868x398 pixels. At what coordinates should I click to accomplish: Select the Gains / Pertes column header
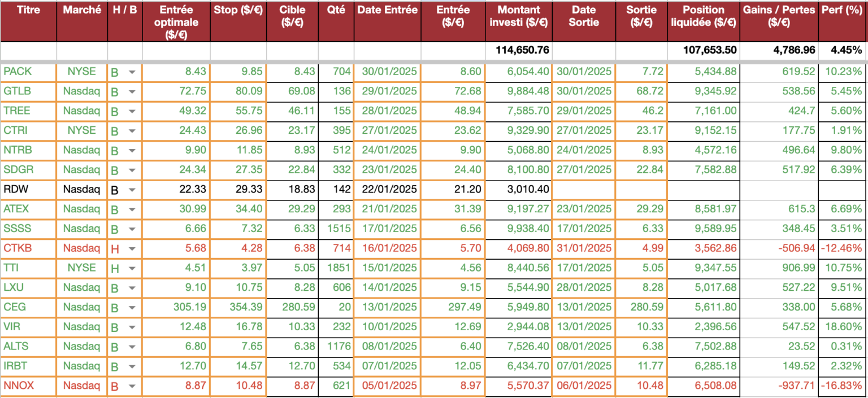pyautogui.click(x=779, y=21)
